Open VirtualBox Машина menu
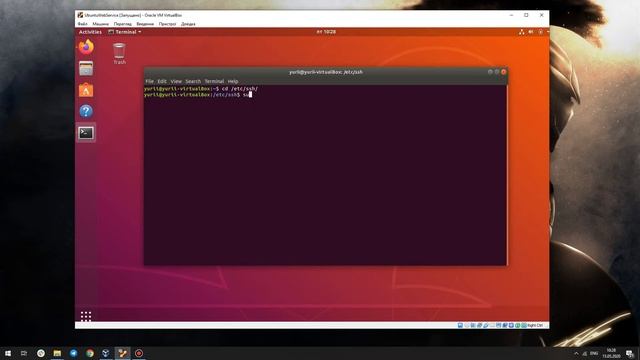The image size is (640, 360). (100, 24)
